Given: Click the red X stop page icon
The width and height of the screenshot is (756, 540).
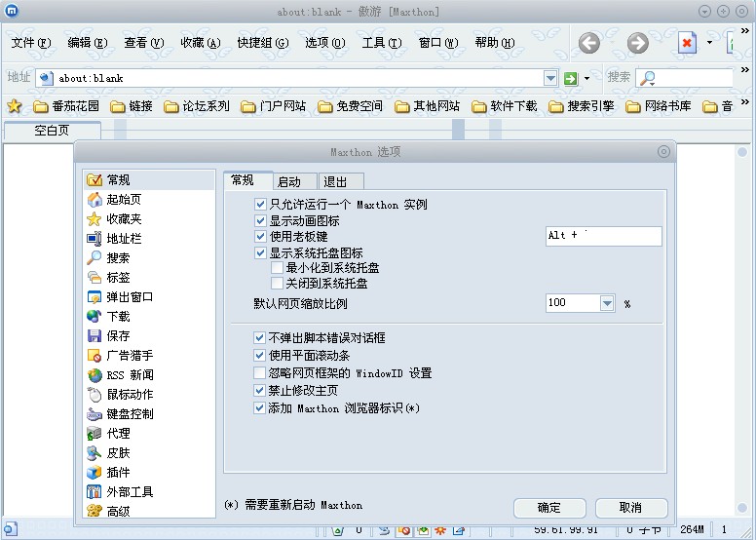Looking at the screenshot, I should pyautogui.click(x=687, y=43).
